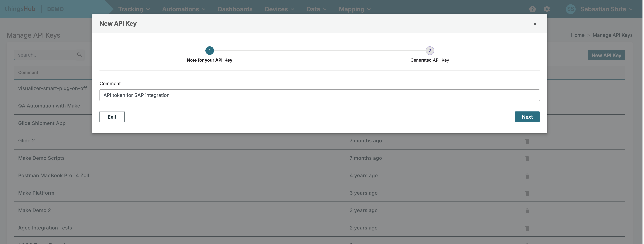Delete the Make Plattform API key
The height and width of the screenshot is (244, 644).
coord(527,193)
